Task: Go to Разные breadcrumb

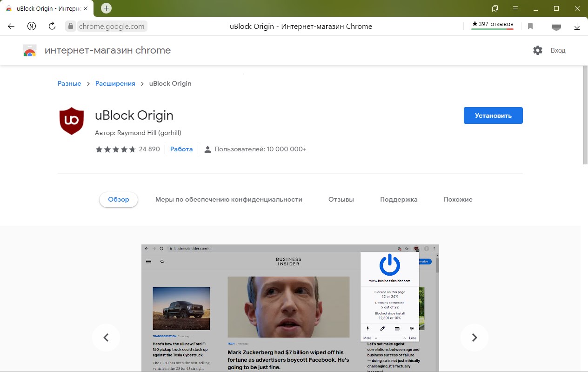Action: click(69, 83)
